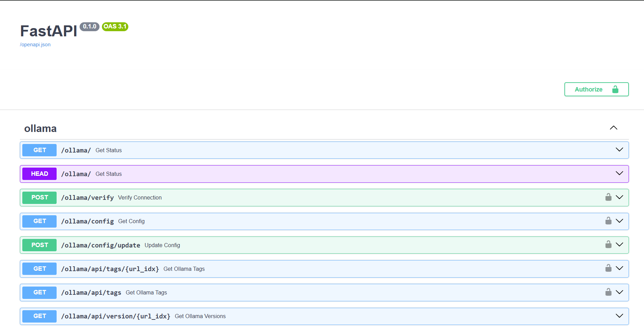Expand the Verify Connection endpoint arrow

(619, 197)
